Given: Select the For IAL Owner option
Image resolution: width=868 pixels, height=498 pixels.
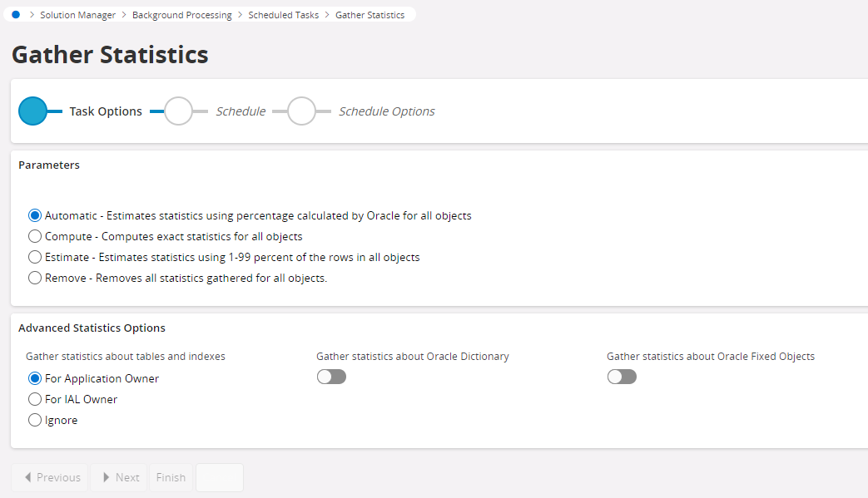Looking at the screenshot, I should tap(35, 399).
